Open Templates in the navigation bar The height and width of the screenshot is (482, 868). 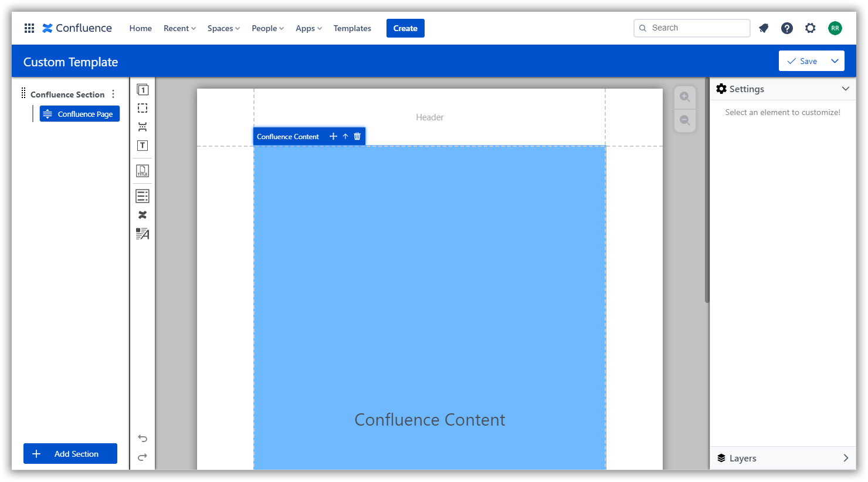tap(352, 28)
